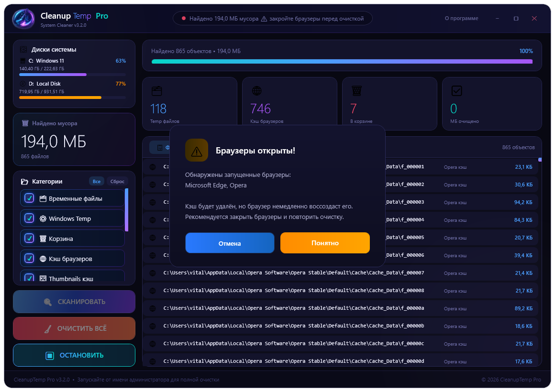Reset categories with Сброс
The image size is (555, 392).
pyautogui.click(x=117, y=182)
